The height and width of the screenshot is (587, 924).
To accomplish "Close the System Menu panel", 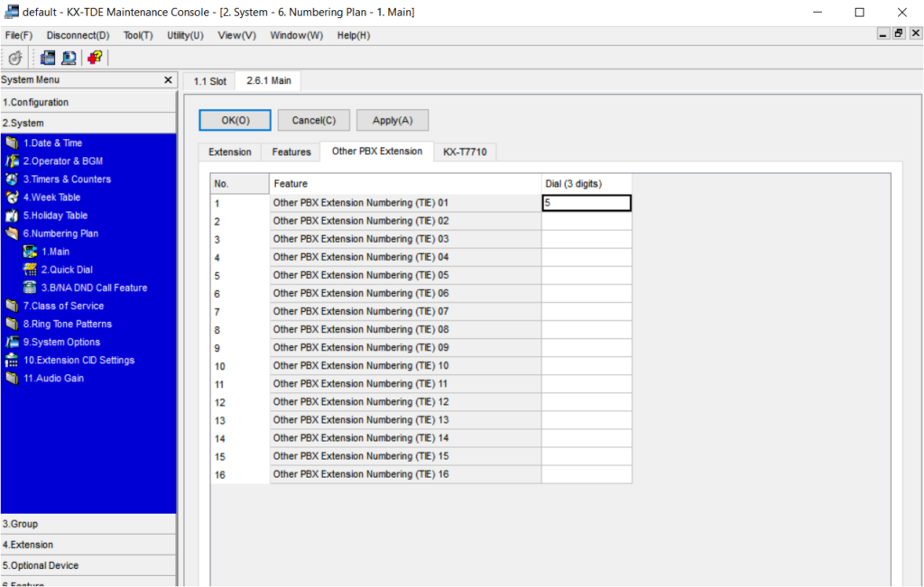I will (x=168, y=80).
